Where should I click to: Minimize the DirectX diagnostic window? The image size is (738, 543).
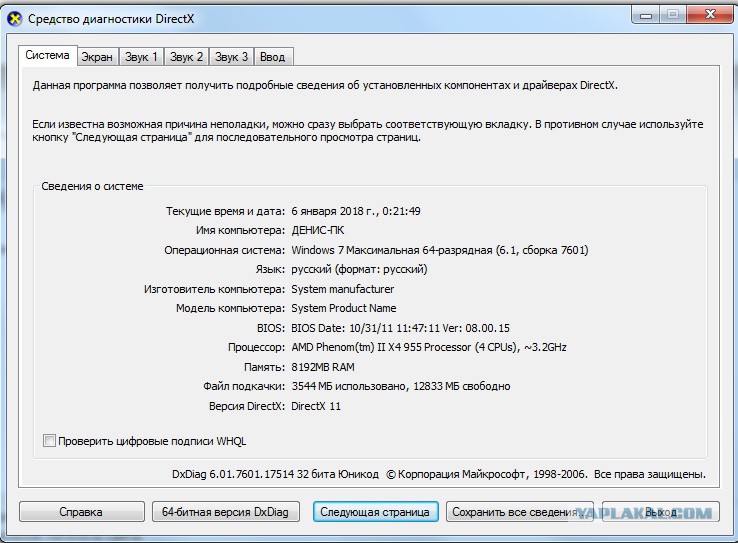[645, 15]
